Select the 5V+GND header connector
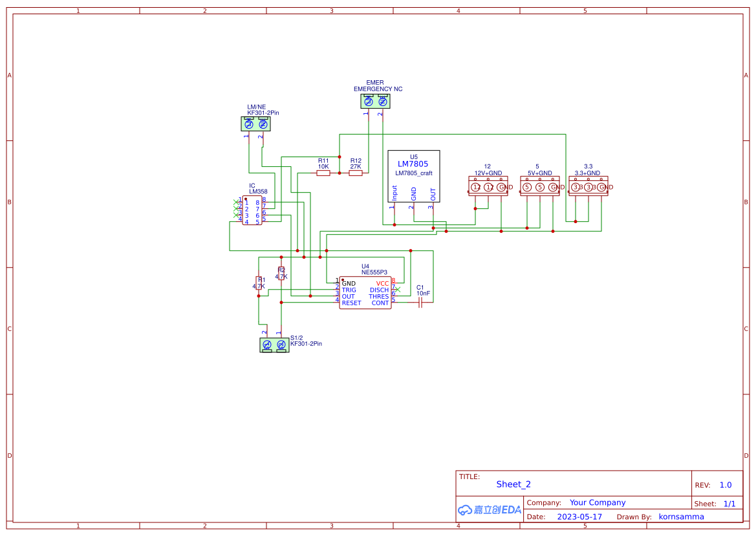 539,187
